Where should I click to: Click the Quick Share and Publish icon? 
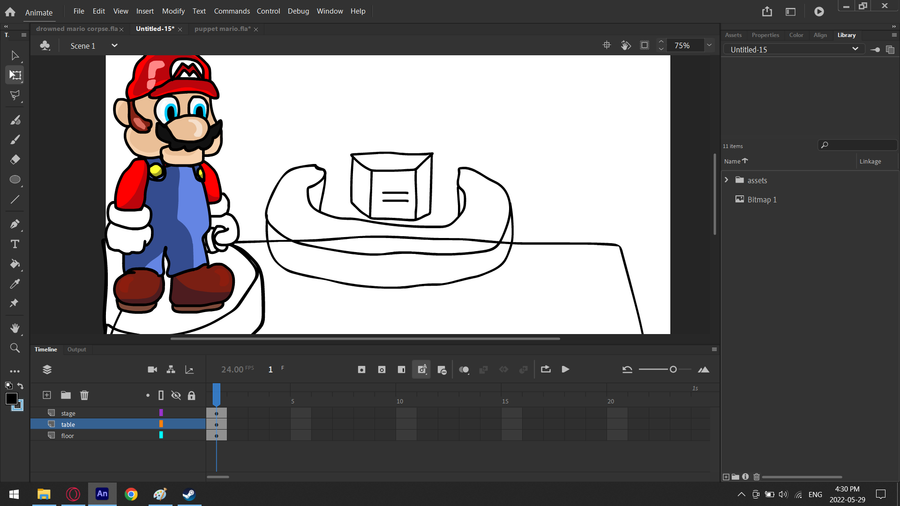(767, 11)
